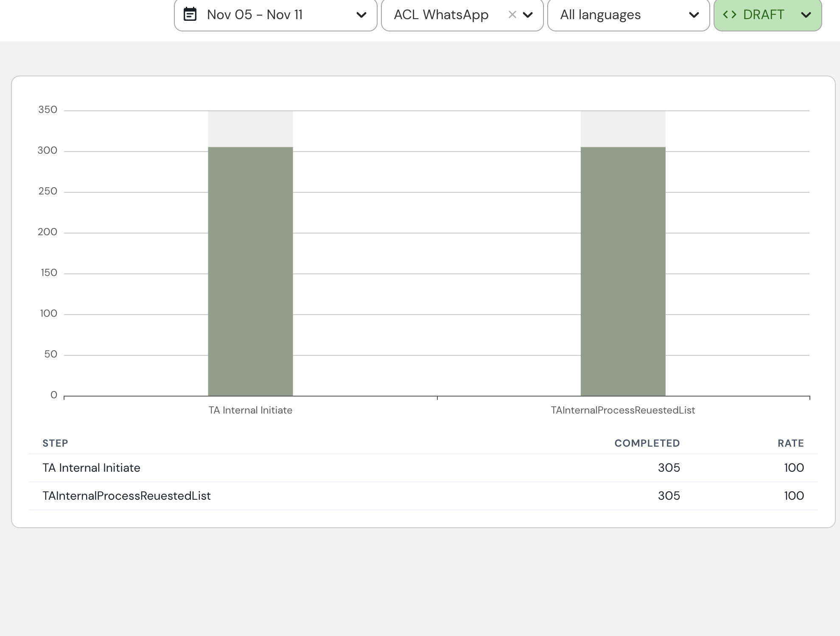Viewport: 840px width, 636px height.
Task: Click the 100 y-axis label
Action: pyautogui.click(x=48, y=313)
